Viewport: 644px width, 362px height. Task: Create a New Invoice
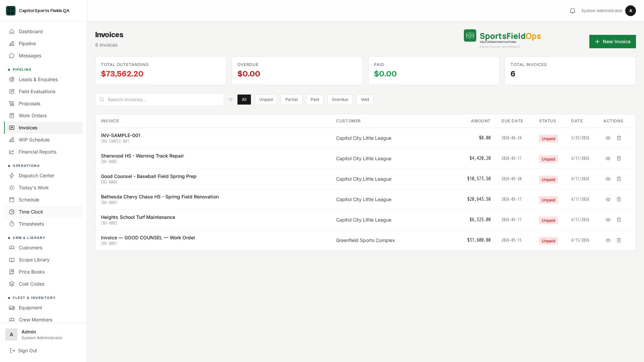point(612,42)
